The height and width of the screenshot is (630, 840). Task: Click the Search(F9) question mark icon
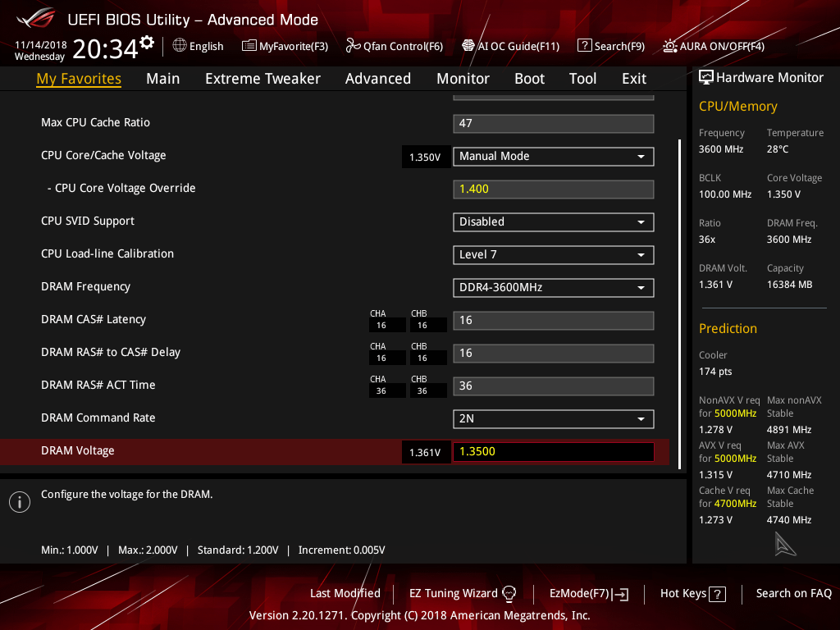click(x=584, y=46)
